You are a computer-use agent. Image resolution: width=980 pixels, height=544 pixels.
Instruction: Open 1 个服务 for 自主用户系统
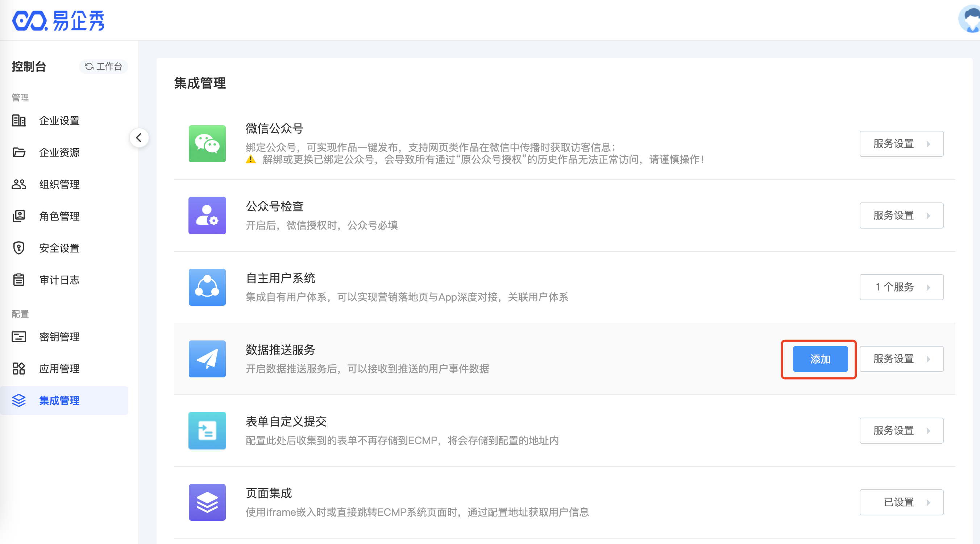tap(901, 287)
